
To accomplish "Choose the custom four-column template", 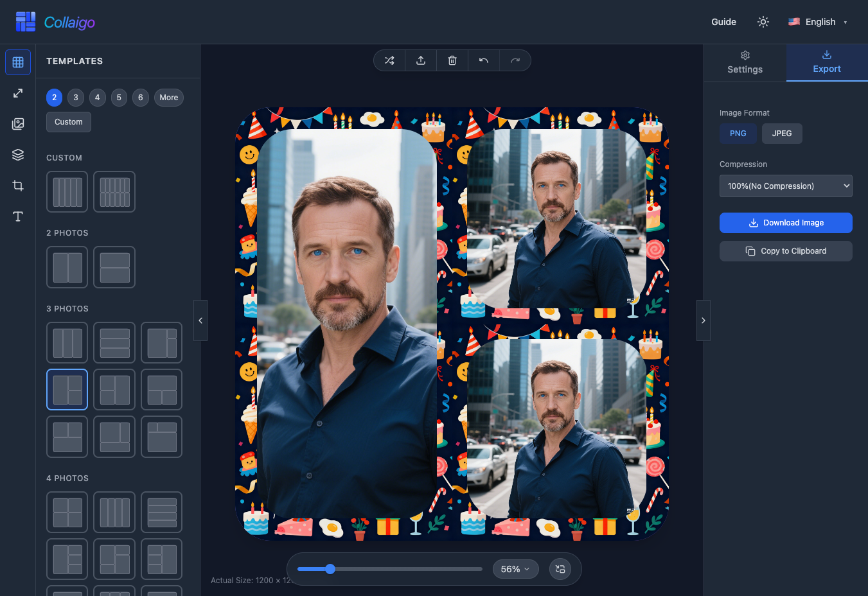I will tap(67, 192).
